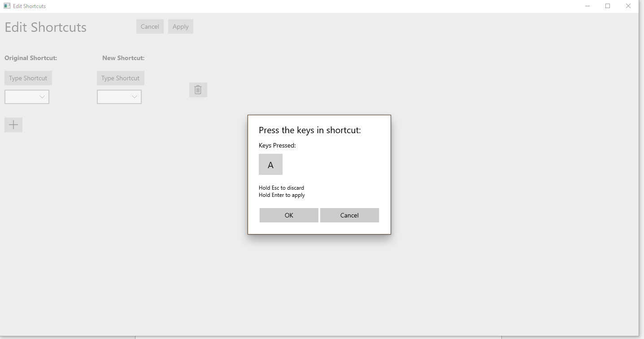The width and height of the screenshot is (644, 339).
Task: Click Type Shortcut under New Shortcut
Action: coord(120,78)
